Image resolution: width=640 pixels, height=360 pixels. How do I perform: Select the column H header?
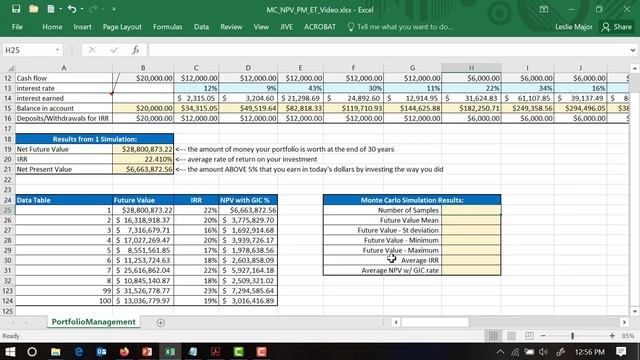[x=471, y=68]
